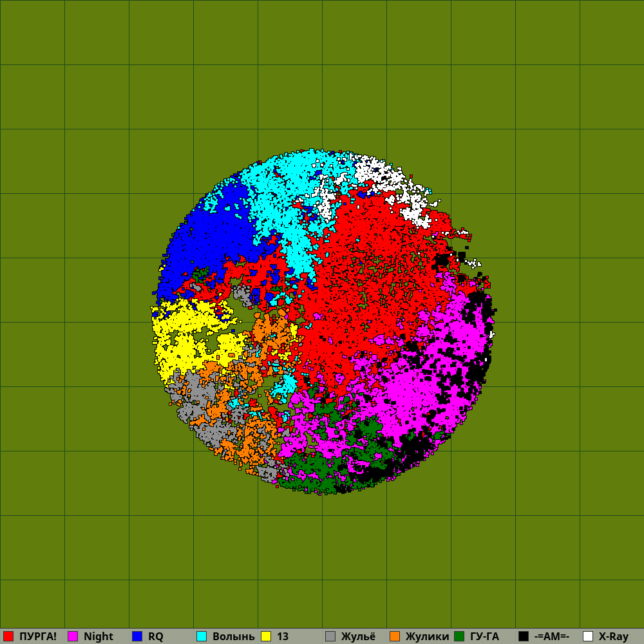The width and height of the screenshot is (644, 644).
Task: Click the gray Жульё legend swatch
Action: [330, 636]
